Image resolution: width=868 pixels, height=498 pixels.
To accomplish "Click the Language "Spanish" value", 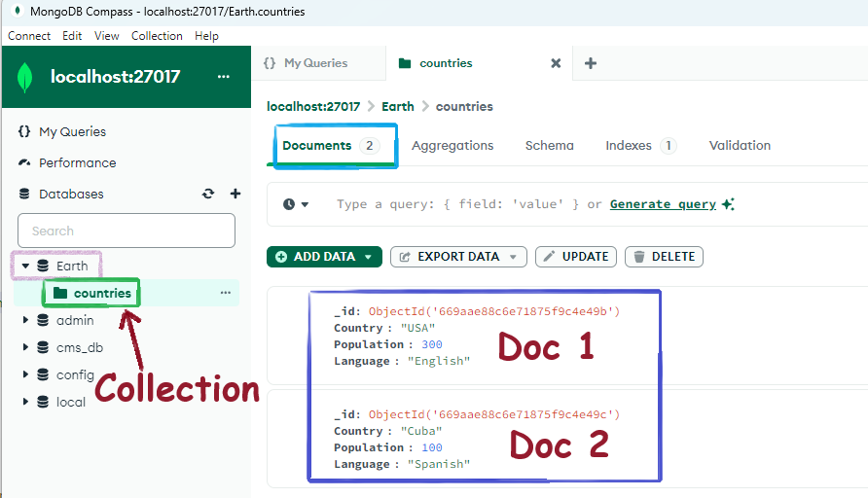I will (439, 464).
